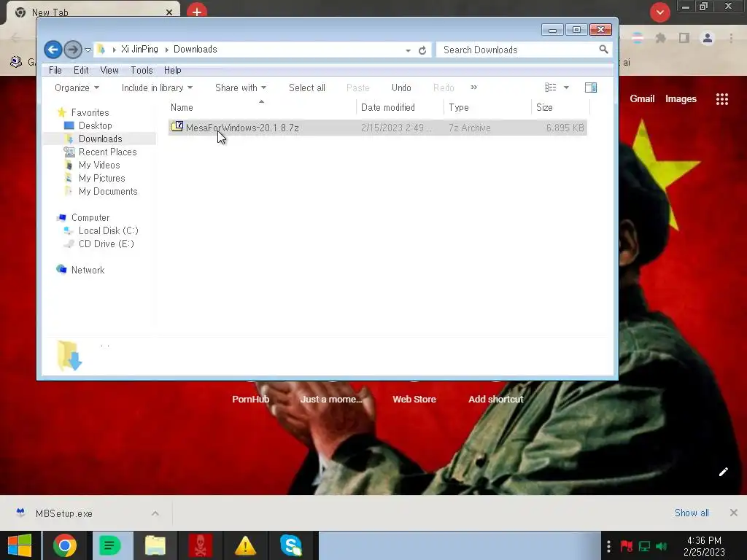The image size is (747, 560).
Task: Expand Share with dropdown
Action: [x=241, y=87]
